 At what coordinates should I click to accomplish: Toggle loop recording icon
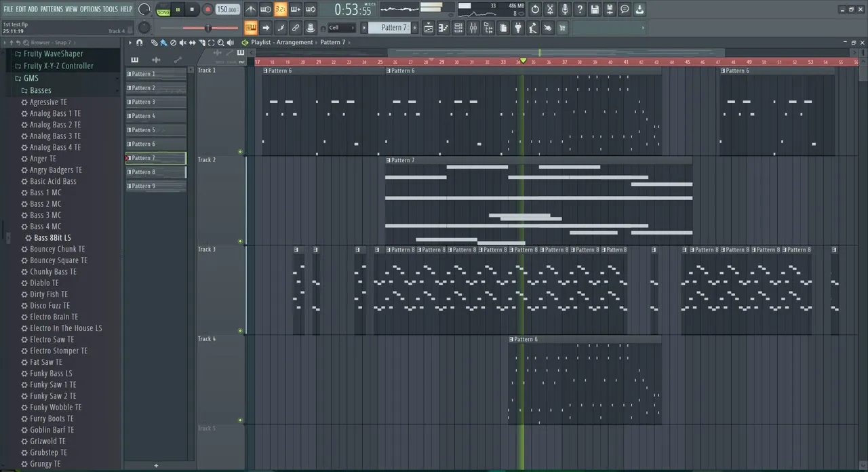click(x=310, y=9)
